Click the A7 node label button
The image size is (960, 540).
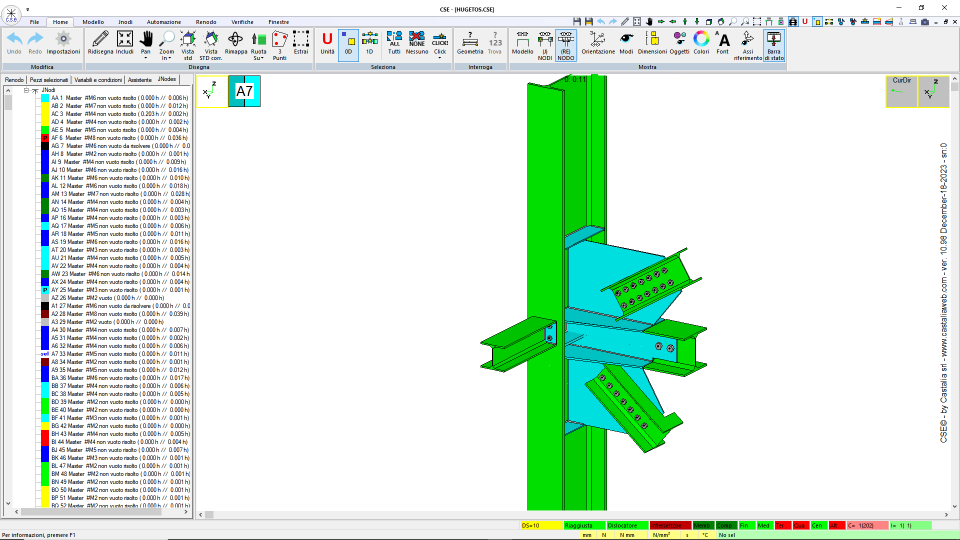[244, 91]
